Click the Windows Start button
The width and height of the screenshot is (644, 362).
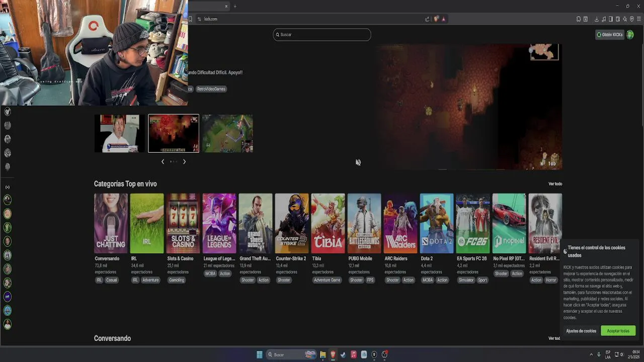260,354
